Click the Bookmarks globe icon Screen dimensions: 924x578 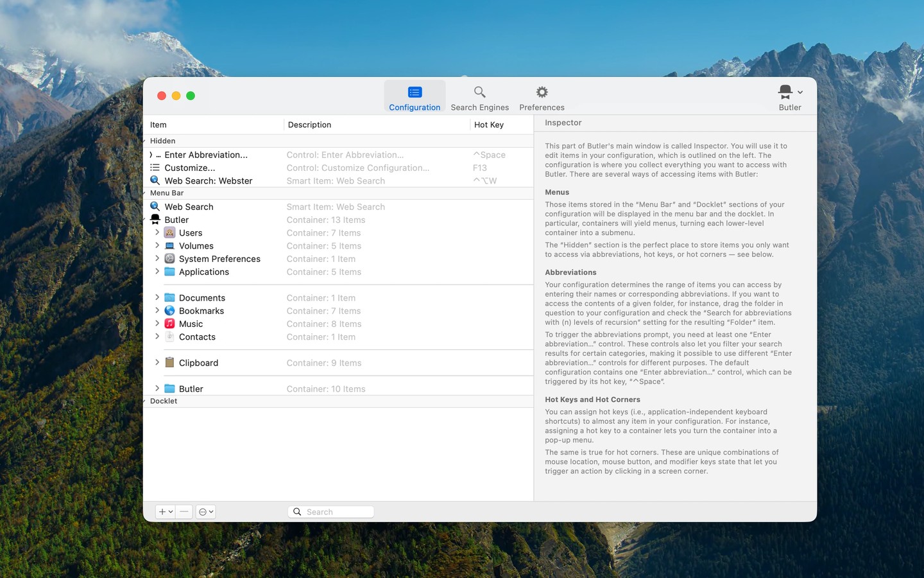169,310
